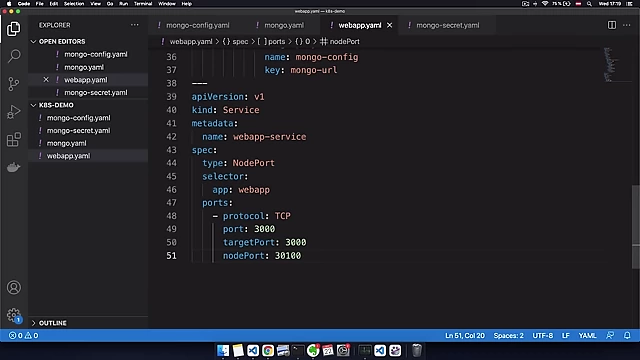Open the Accounts menu icon

[14, 288]
